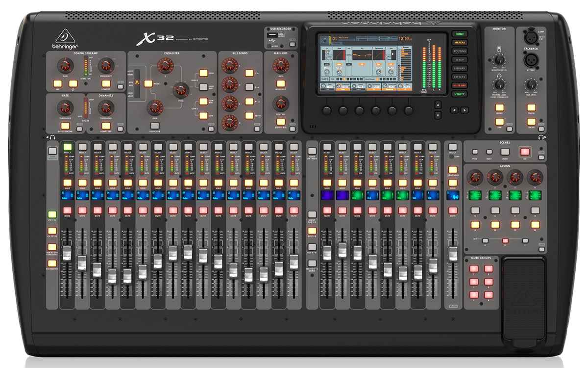Toggle the Comp / Exp button
588x368 pixels.
pos(106,125)
